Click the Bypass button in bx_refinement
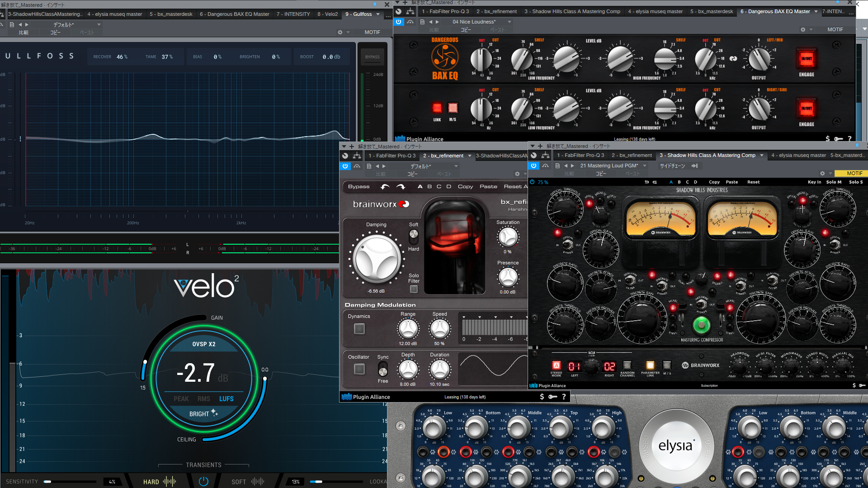This screenshot has height=488, width=868. pos(359,187)
